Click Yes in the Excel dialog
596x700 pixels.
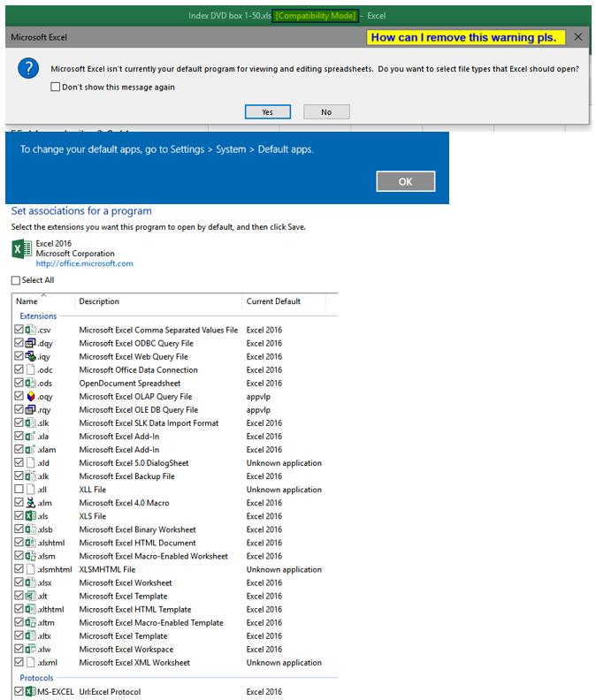(x=268, y=112)
